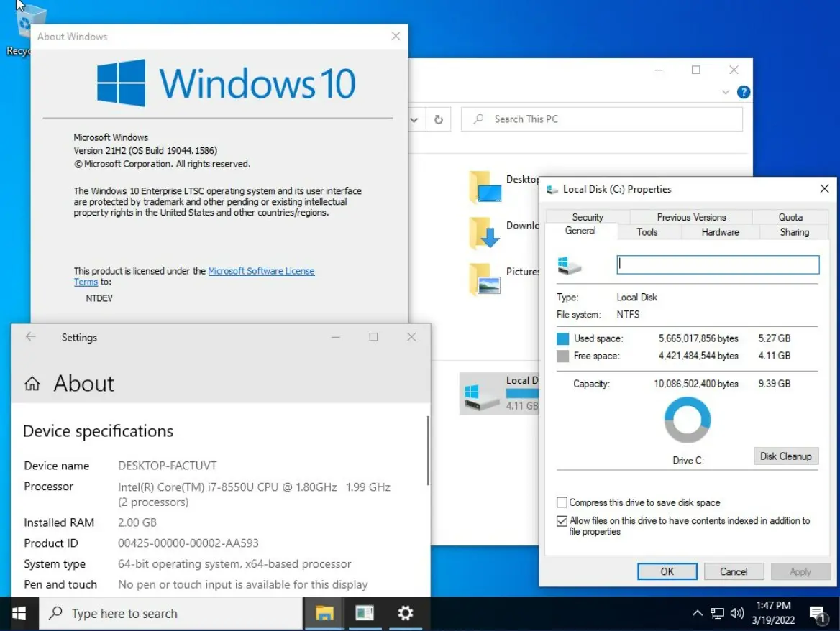Click Installed RAM 2.00 GB value
The image size is (840, 631).
[137, 522]
